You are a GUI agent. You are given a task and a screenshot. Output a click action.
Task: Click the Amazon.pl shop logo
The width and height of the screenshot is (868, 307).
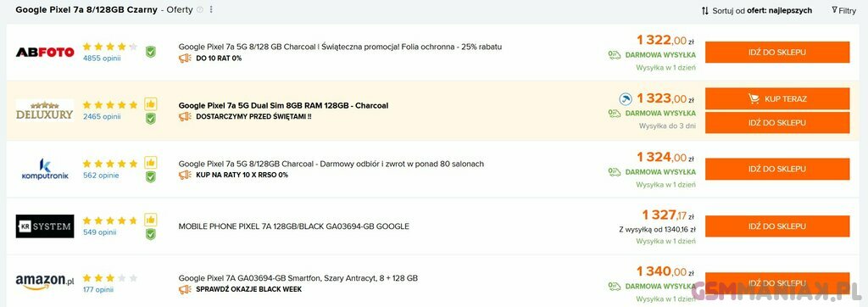45,282
